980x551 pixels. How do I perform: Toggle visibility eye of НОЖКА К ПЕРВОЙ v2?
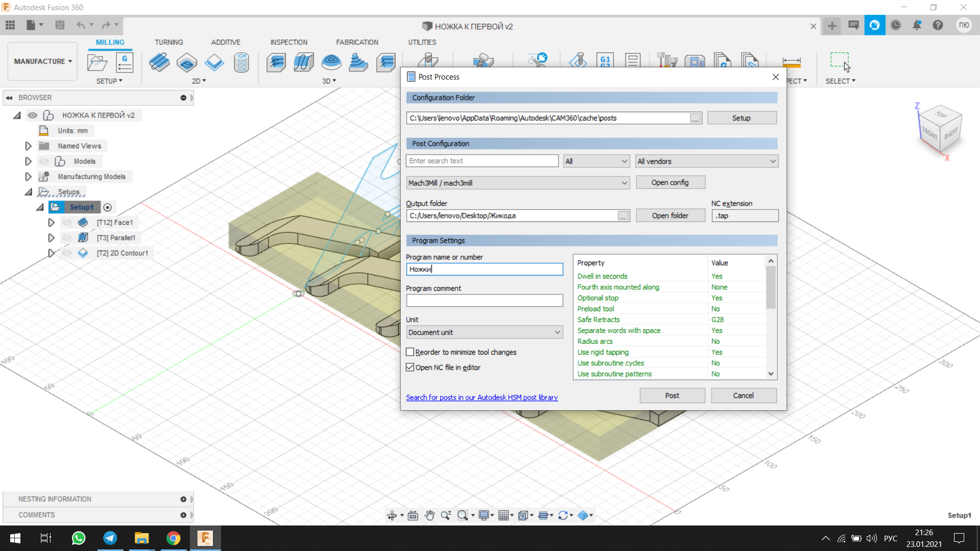pos(32,115)
